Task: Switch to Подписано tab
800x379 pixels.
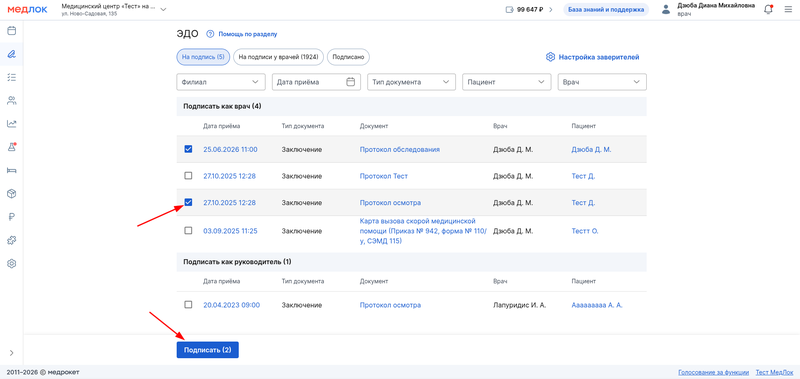Action: click(x=348, y=57)
